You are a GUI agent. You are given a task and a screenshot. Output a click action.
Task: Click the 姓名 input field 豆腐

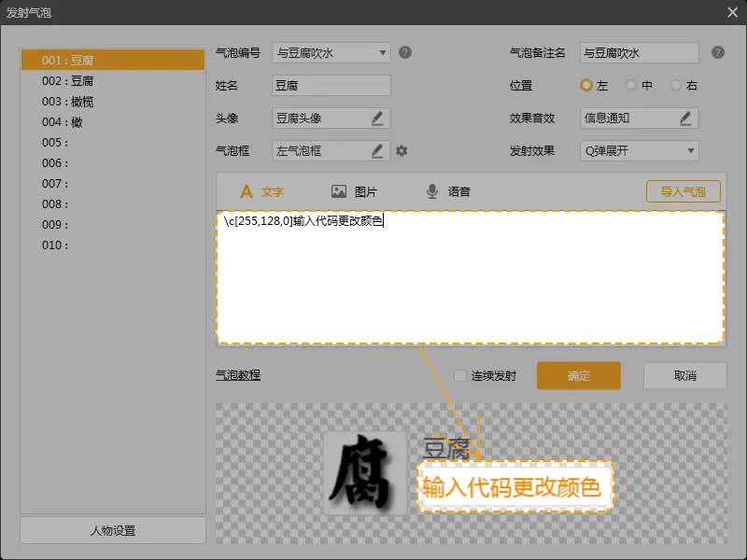[331, 85]
